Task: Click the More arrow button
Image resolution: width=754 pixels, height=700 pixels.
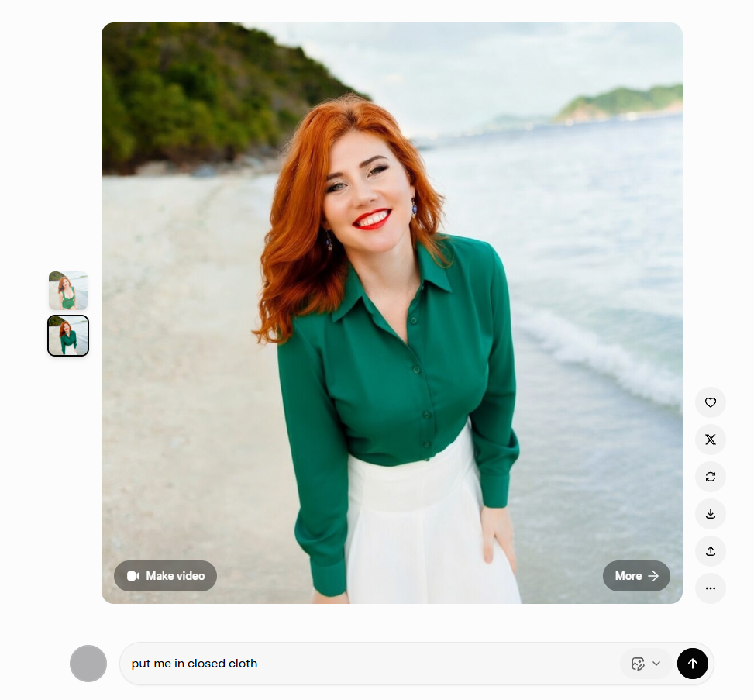Action: [x=636, y=576]
